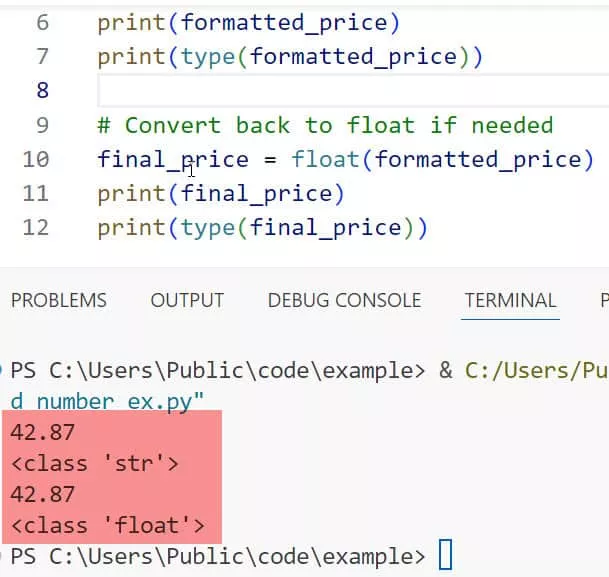Switch to the OUTPUT tab

pyautogui.click(x=187, y=300)
